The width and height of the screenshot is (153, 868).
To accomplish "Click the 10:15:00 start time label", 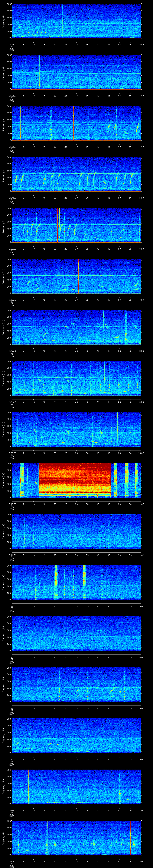I will 12,760.
